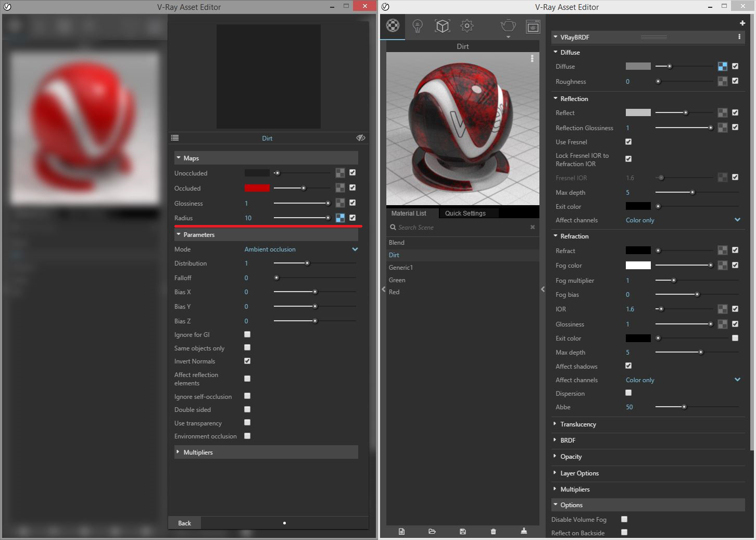Open Reflection Affect channels dropdown
This screenshot has height=540, width=756.
pyautogui.click(x=683, y=220)
